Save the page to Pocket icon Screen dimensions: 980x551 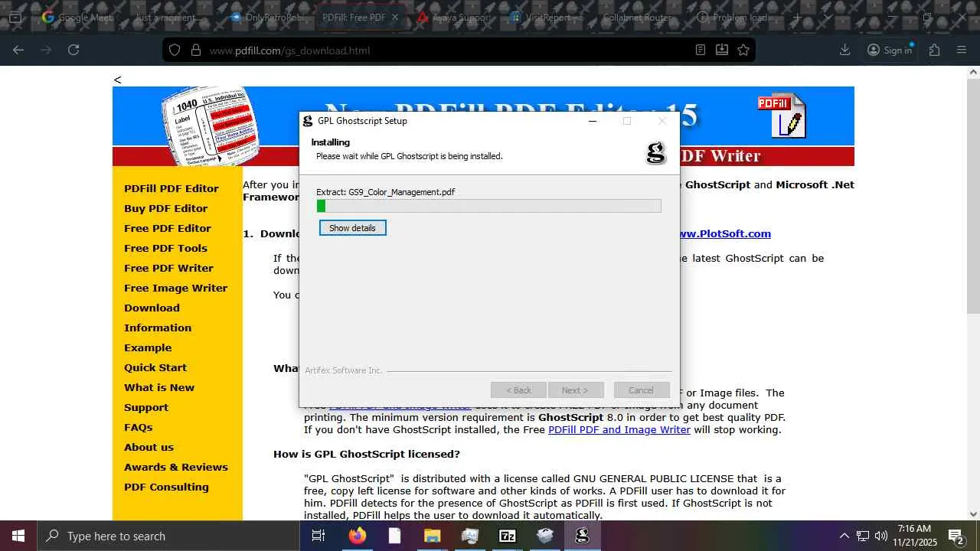(722, 50)
